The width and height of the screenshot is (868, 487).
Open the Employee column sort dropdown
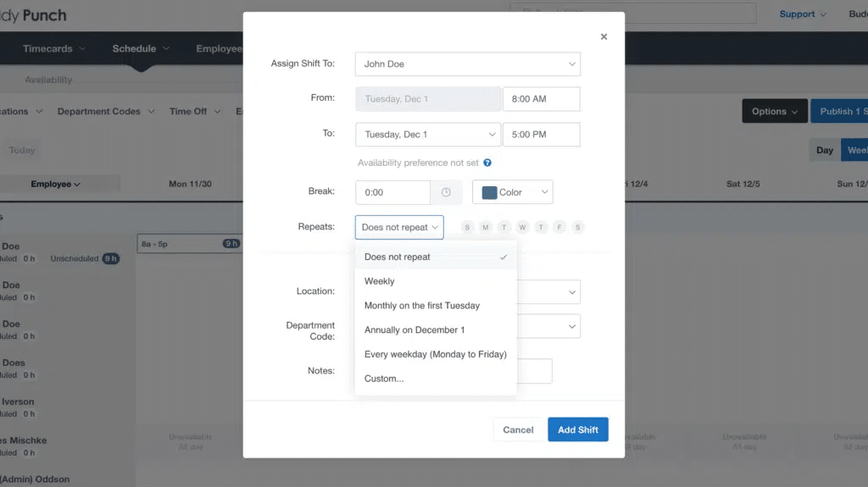[x=55, y=185]
